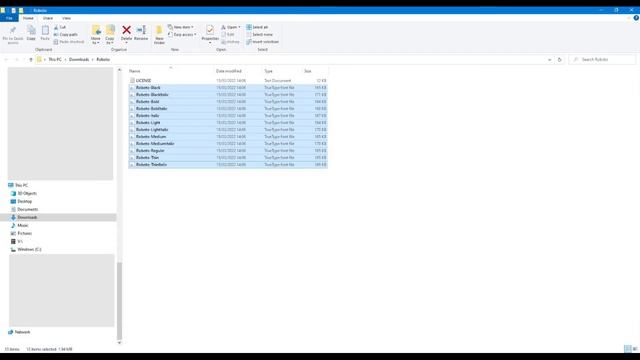This screenshot has width=640, height=360.
Task: Click Paste shortcut in the Clipboard group
Action: 69,42
